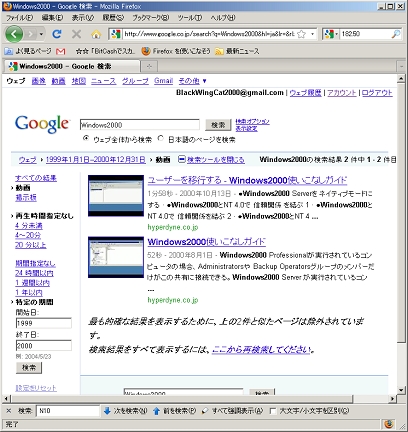The width and height of the screenshot is (408, 432).
Task: Click the ウェブ履歴 link
Action: (305, 93)
